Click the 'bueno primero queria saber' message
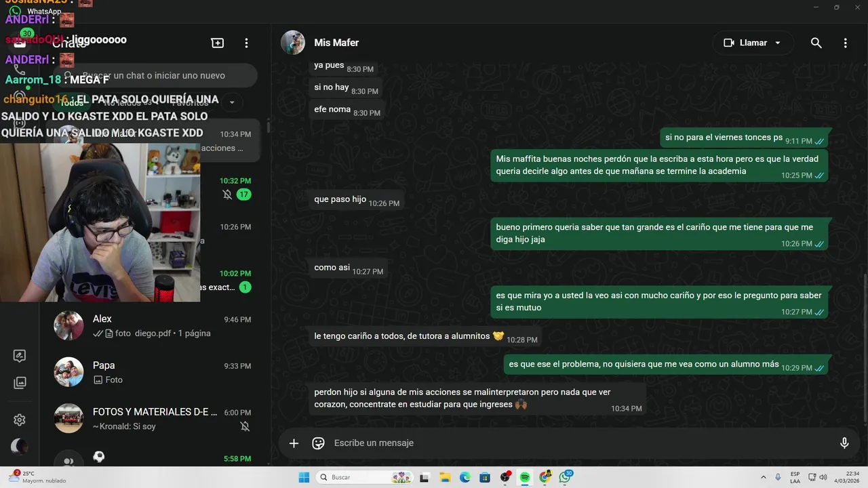This screenshot has width=868, height=488. pos(659,234)
